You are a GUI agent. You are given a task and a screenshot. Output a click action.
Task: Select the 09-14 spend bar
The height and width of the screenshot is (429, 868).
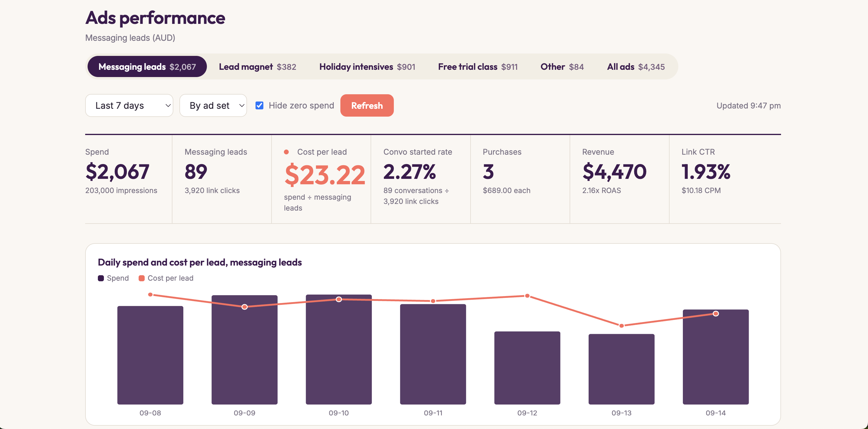pos(715,357)
